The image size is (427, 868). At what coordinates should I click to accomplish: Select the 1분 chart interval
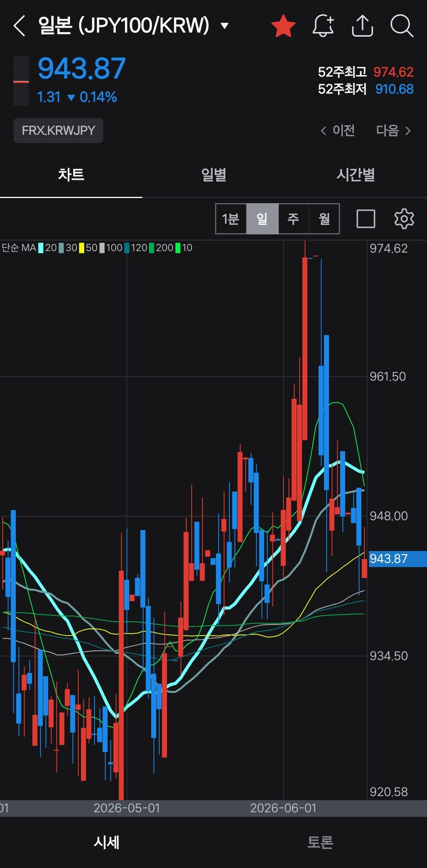231,219
